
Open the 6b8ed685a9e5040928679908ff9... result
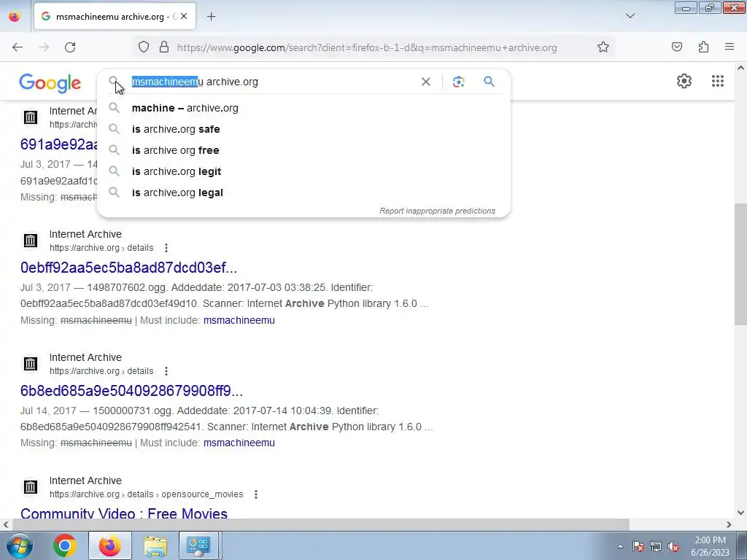click(x=131, y=391)
